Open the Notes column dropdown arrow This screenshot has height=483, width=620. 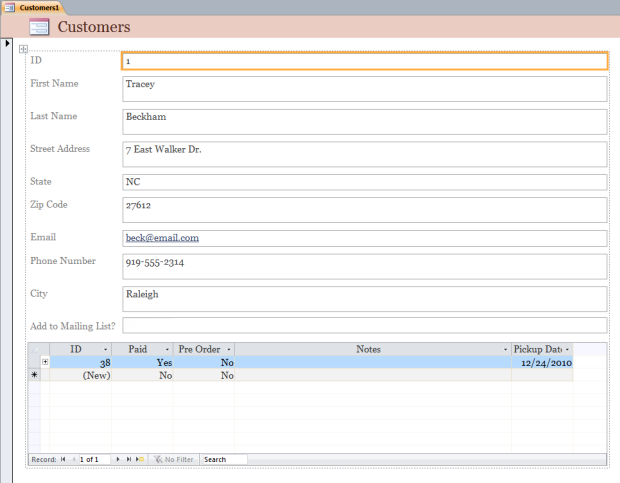point(505,349)
